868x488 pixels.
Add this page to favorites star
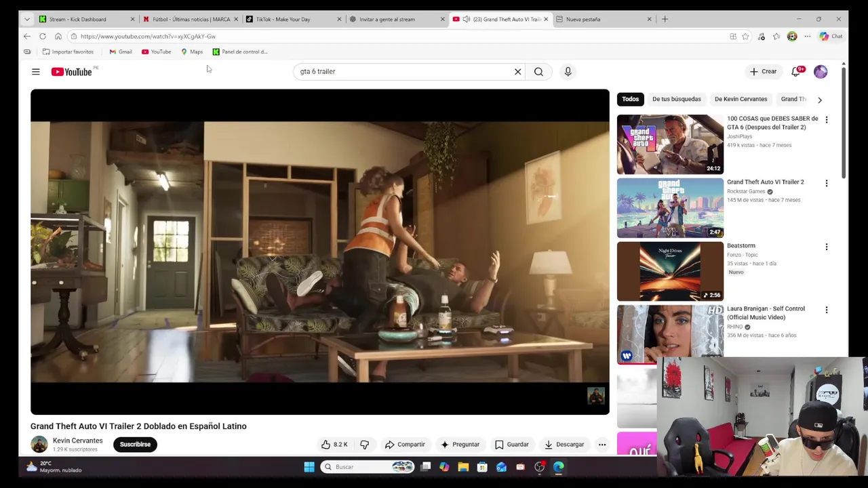745,37
